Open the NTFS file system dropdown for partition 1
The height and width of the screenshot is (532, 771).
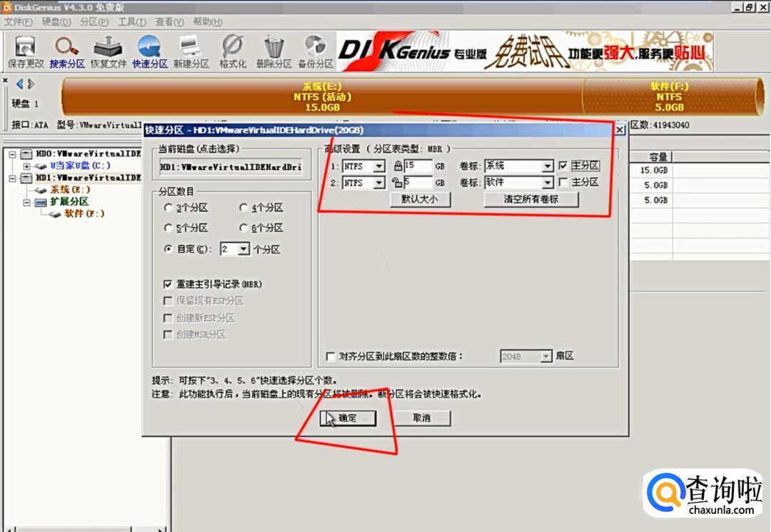(x=378, y=166)
